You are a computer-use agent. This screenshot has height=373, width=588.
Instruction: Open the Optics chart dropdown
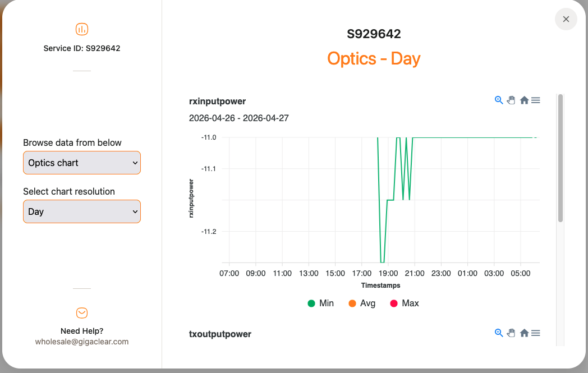[x=82, y=163]
